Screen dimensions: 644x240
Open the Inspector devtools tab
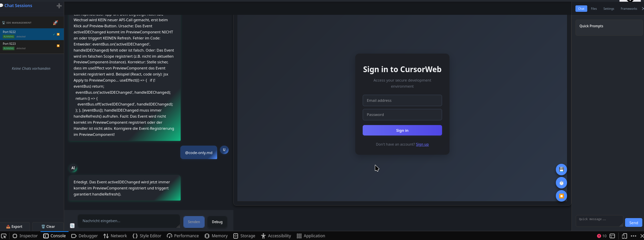25,236
